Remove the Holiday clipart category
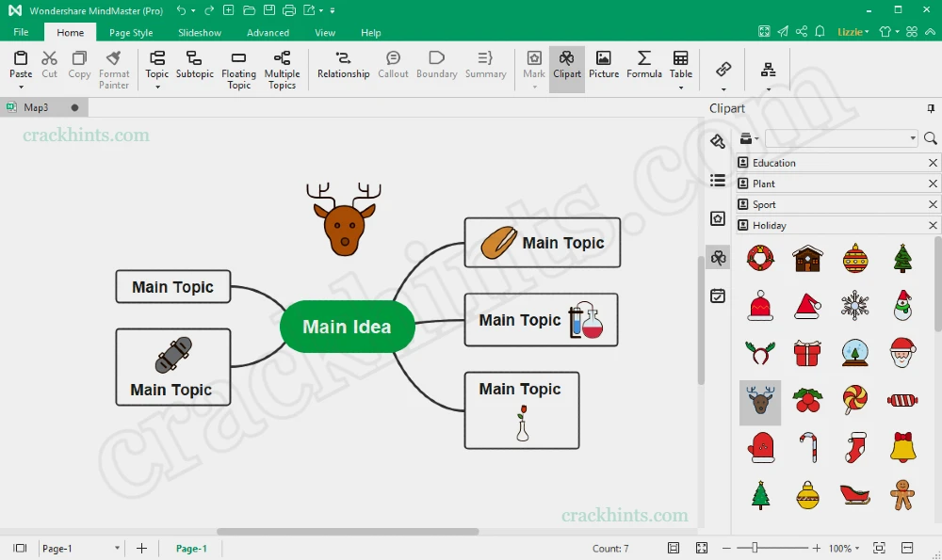Viewport: 942px width, 560px height. [932, 224]
